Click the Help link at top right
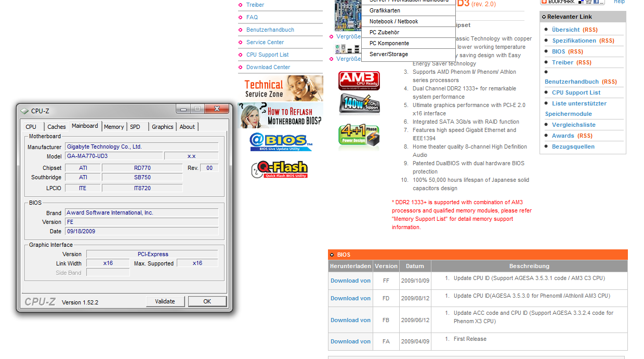Image resolution: width=644 pixels, height=359 pixels. pos(619,2)
